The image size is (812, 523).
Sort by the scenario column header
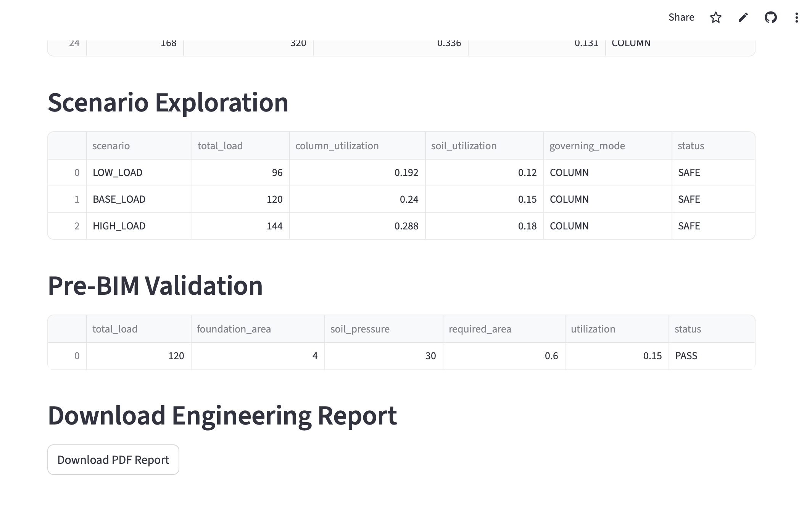139,146
